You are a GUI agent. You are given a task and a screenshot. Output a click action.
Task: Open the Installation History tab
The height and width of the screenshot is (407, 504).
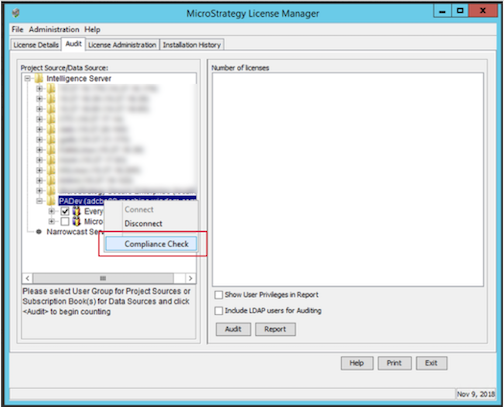(x=192, y=45)
